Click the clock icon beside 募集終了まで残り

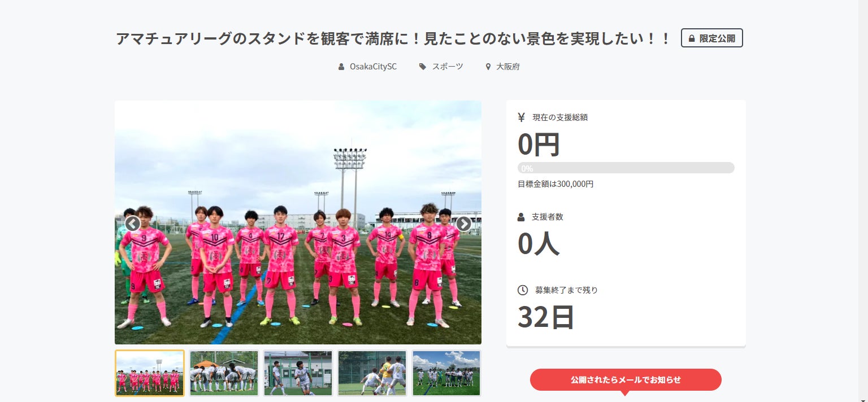click(x=523, y=290)
